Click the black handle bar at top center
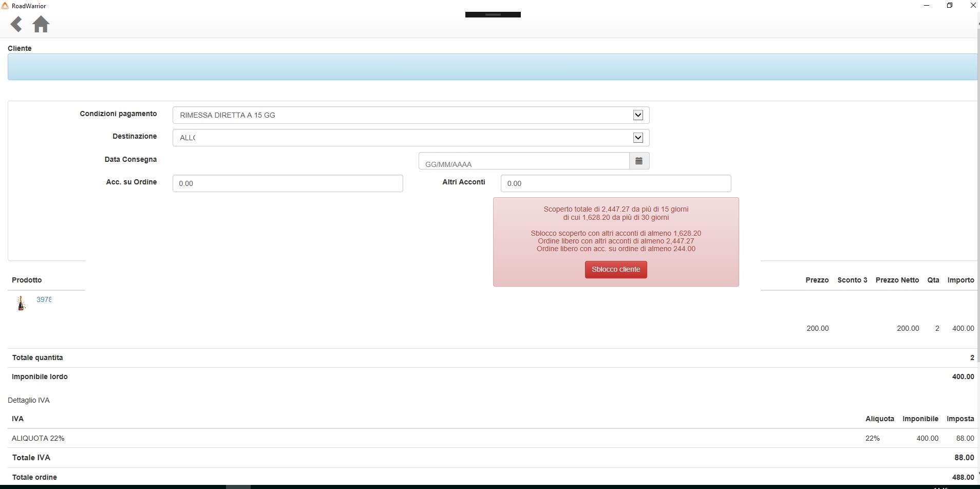Screen dimensions: 980x489 click(x=493, y=14)
